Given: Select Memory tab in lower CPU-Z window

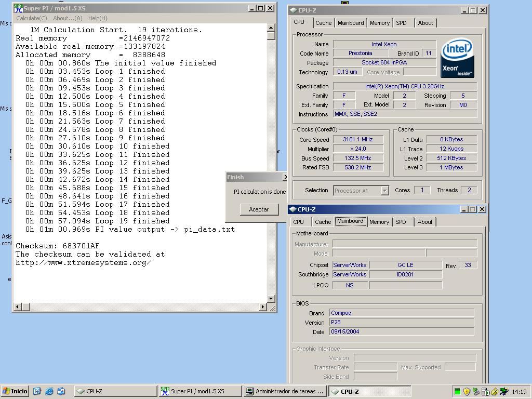Looking at the screenshot, I should (x=379, y=222).
